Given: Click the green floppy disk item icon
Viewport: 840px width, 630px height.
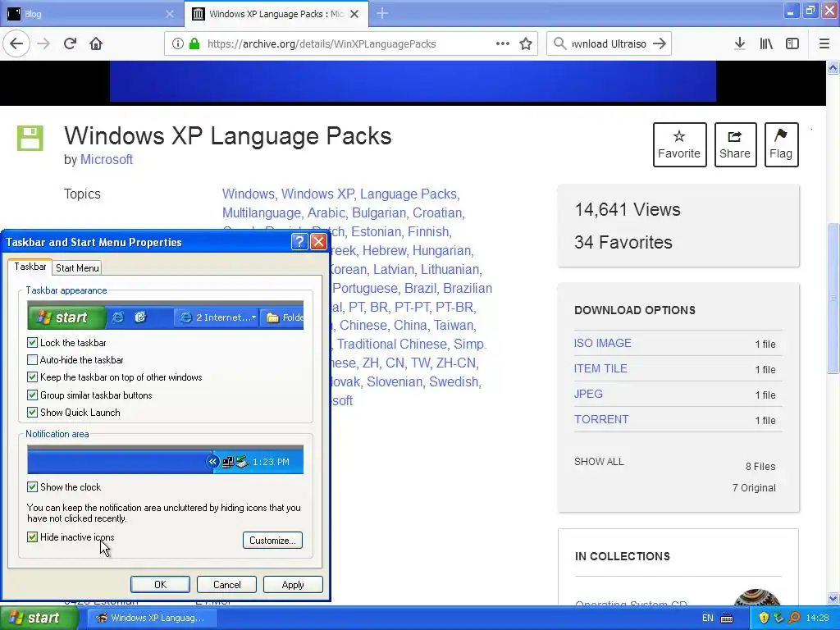Looking at the screenshot, I should pos(30,138).
